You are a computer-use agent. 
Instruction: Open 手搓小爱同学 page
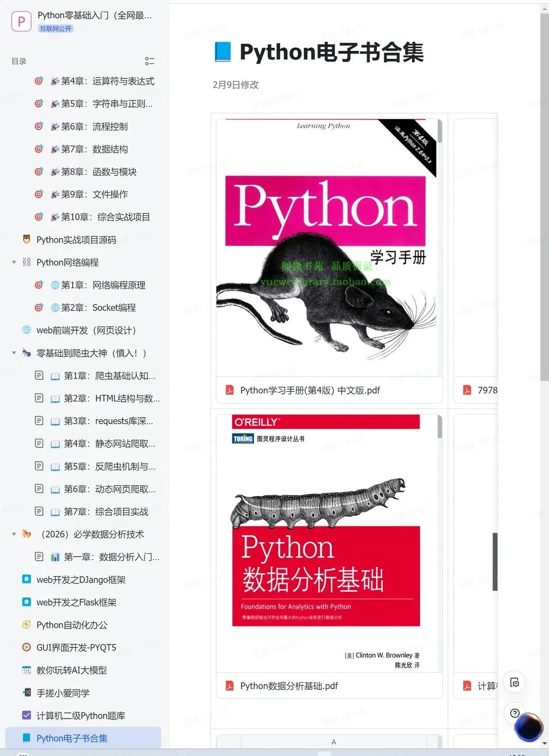click(x=63, y=693)
